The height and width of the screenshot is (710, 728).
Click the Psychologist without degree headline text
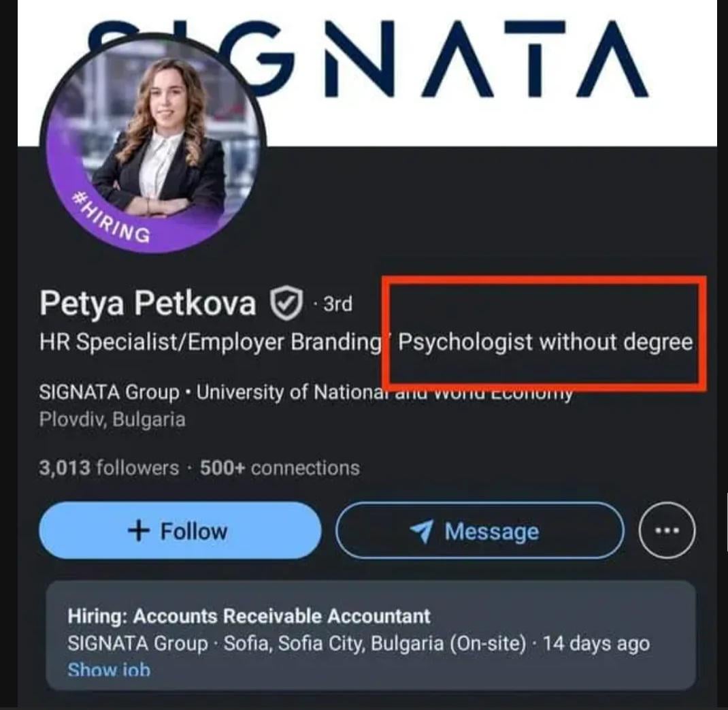coord(545,341)
